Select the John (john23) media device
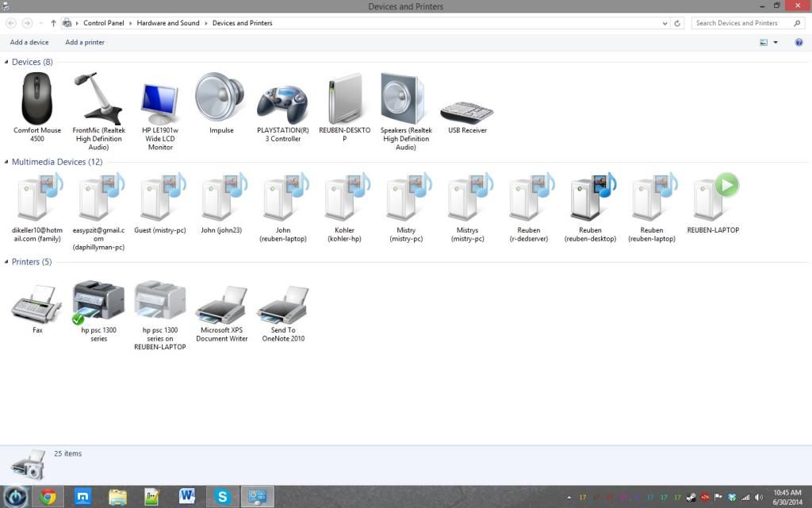This screenshot has height=508, width=812. [221, 203]
